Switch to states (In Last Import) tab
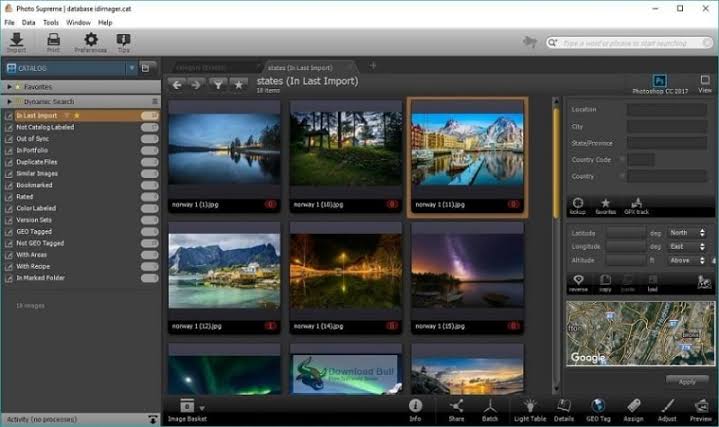Image resolution: width=719 pixels, height=427 pixels. point(308,67)
